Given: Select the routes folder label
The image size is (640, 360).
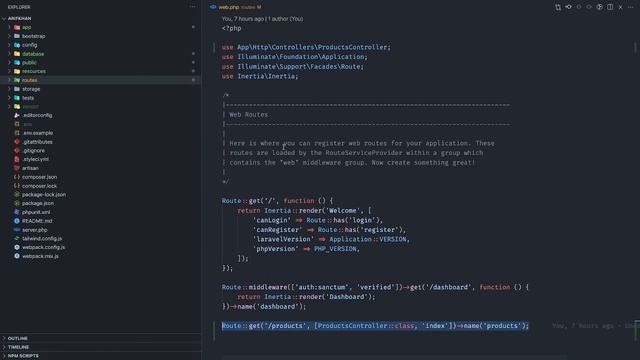Looking at the screenshot, I should click(x=29, y=80).
